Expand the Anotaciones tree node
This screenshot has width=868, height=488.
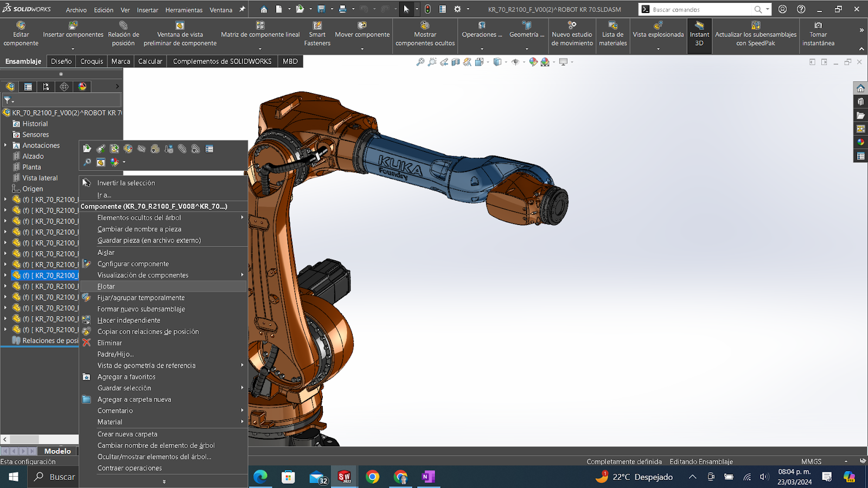coord(5,145)
